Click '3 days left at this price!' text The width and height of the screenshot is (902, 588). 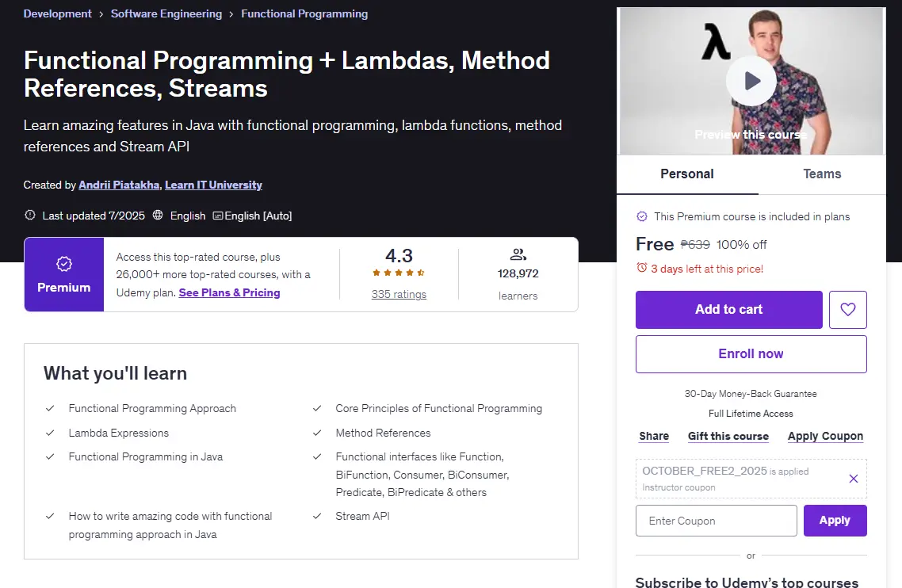[x=707, y=269]
